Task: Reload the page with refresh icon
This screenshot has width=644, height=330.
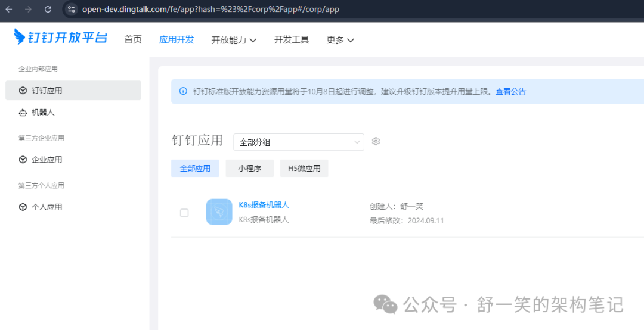Action: tap(48, 9)
